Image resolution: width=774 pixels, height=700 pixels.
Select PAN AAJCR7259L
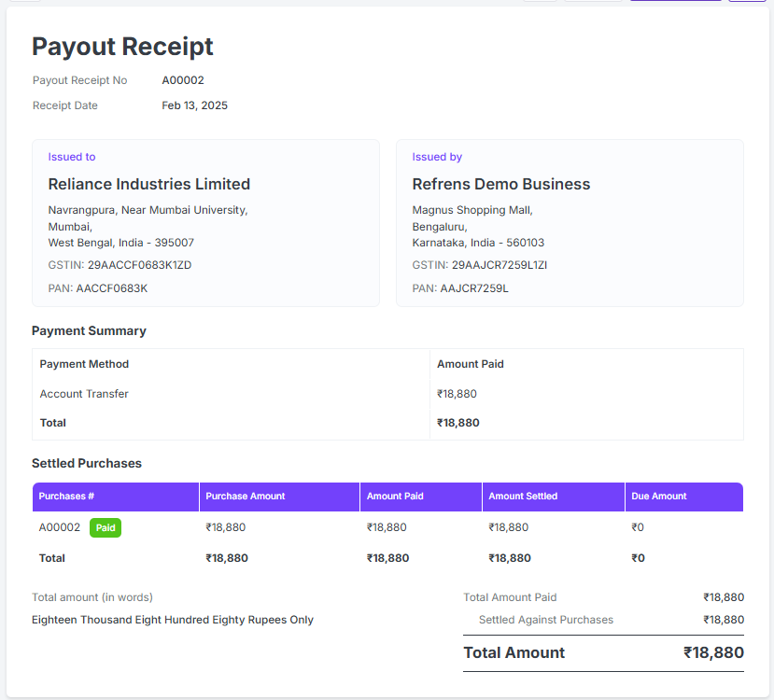click(460, 288)
